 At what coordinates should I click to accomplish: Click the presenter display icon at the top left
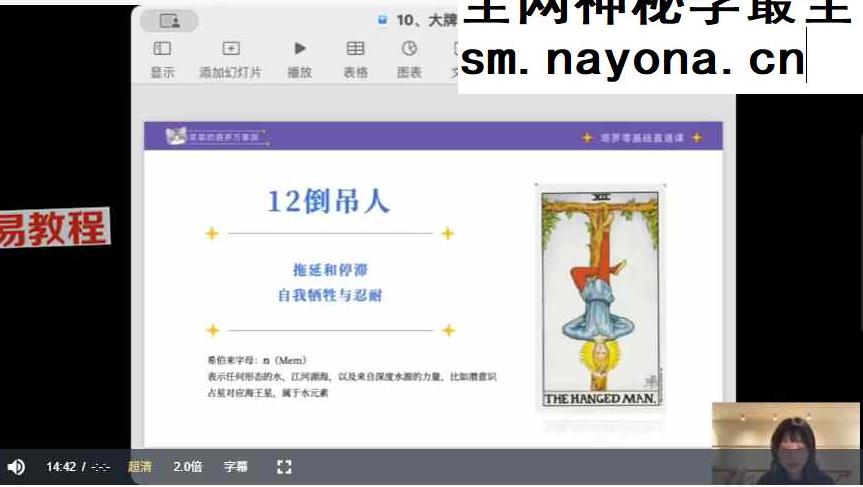pos(170,21)
